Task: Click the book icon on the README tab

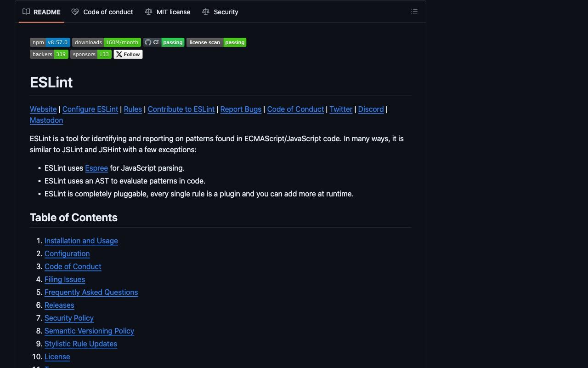Action: pos(26,12)
